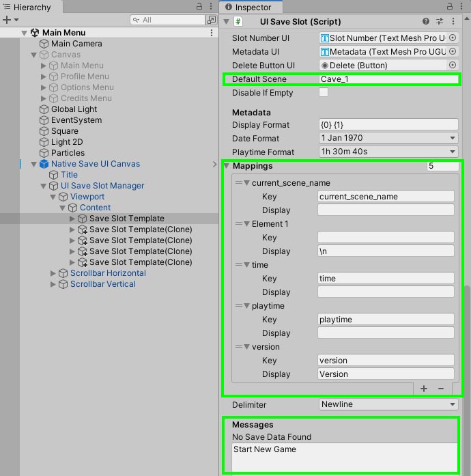This screenshot has height=476, width=471.
Task: Collapse the Viewport foldout
Action: 53,197
